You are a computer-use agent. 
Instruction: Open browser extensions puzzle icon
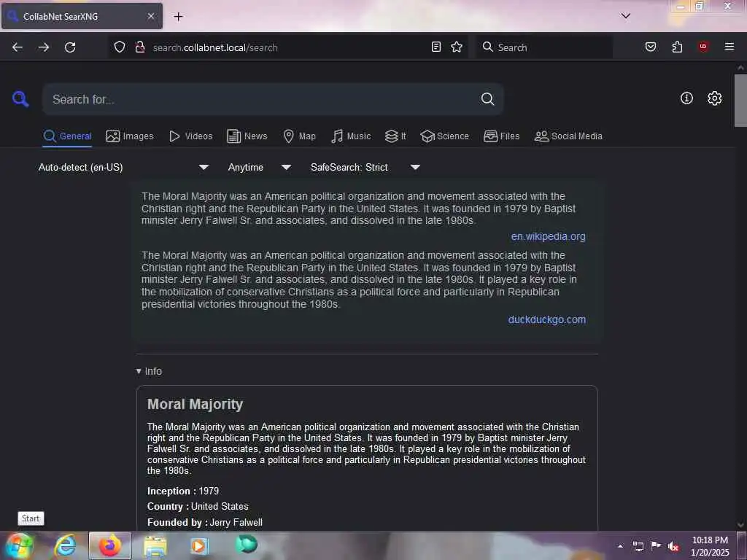(x=677, y=47)
